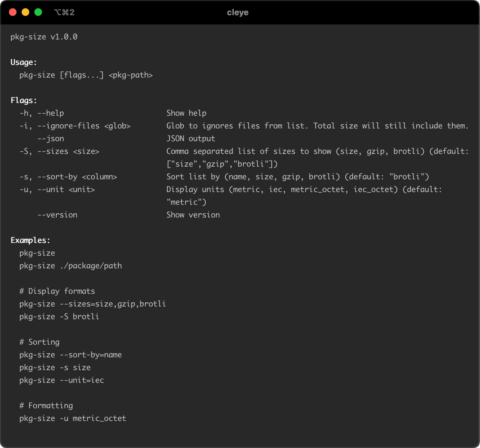Click the 'pkg-size ./package/path' example
This screenshot has width=480, height=448.
click(x=71, y=266)
